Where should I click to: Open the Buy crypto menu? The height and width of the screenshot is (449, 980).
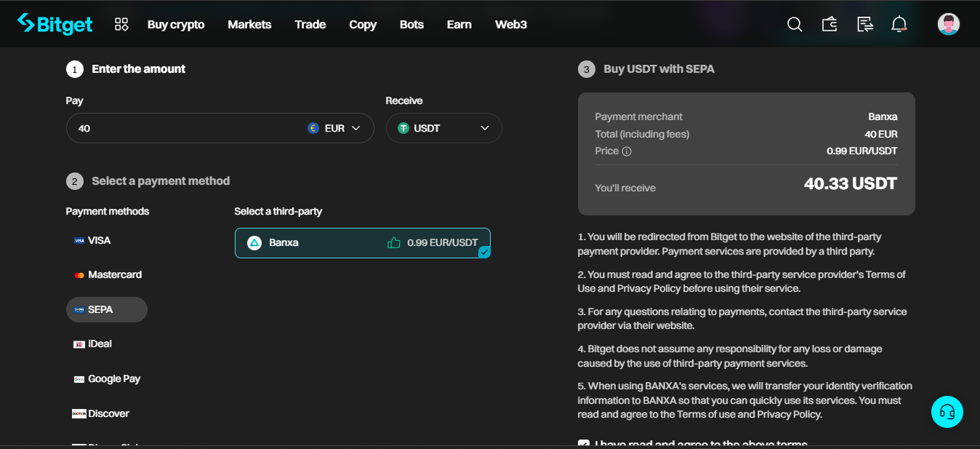[176, 25]
